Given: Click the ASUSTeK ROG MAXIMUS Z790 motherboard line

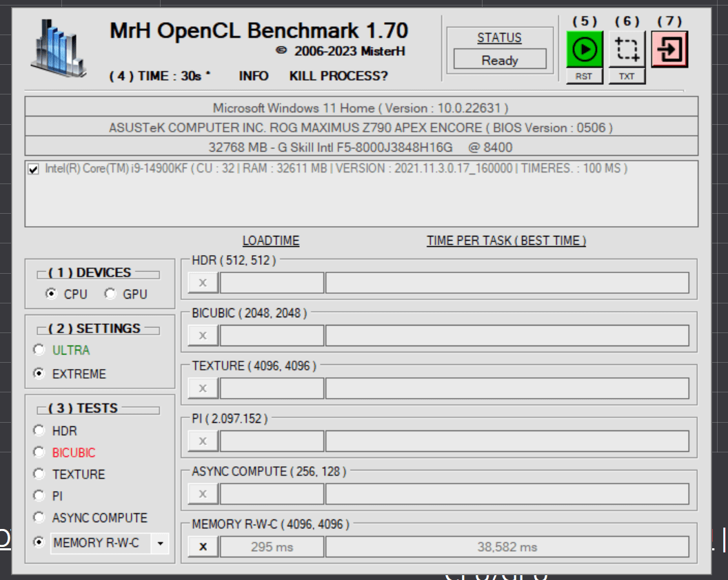Looking at the screenshot, I should click(361, 127).
